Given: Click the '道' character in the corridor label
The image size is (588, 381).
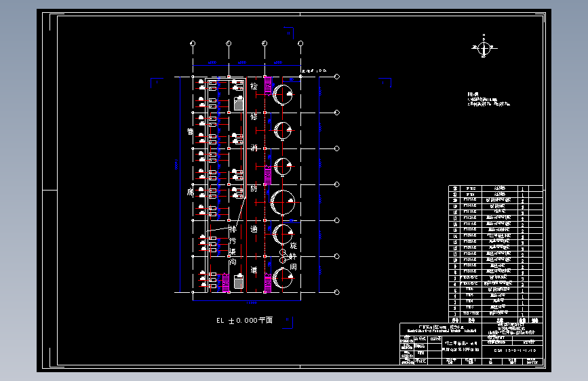Looking at the screenshot, I should 254,270.
